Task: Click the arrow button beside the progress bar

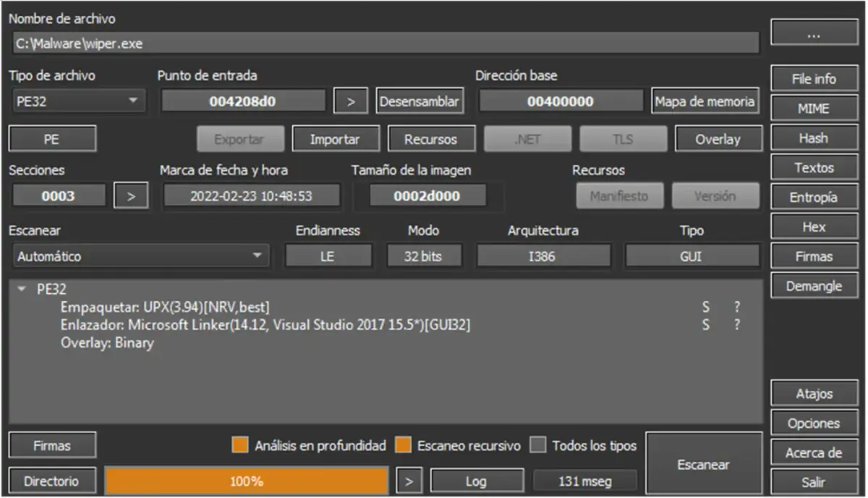Action: coord(409,481)
